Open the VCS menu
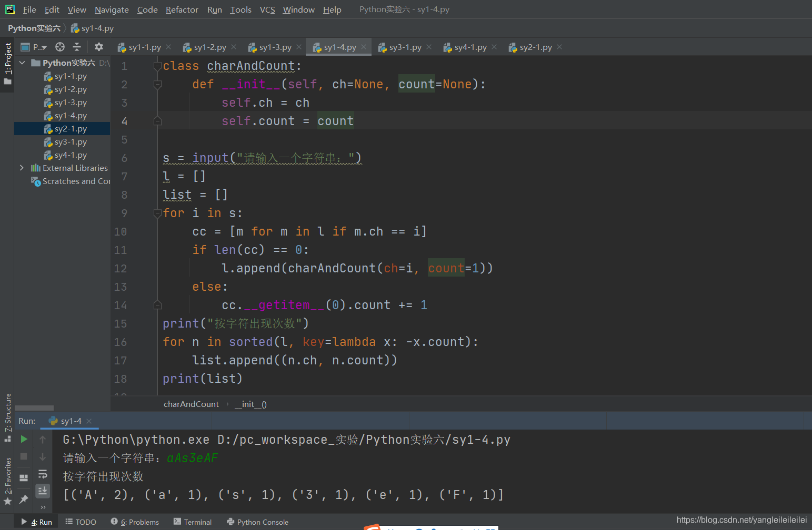This screenshot has width=812, height=530. [267, 9]
